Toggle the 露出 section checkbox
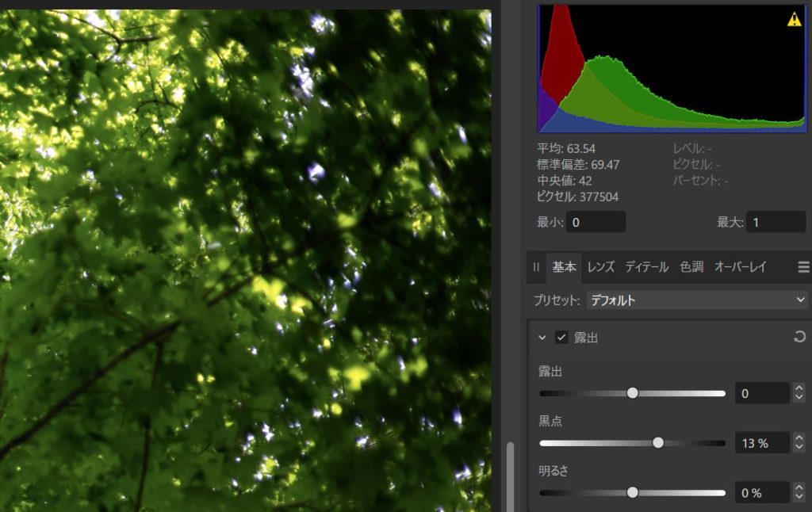Screen dimensions: 812x512 (x=561, y=338)
